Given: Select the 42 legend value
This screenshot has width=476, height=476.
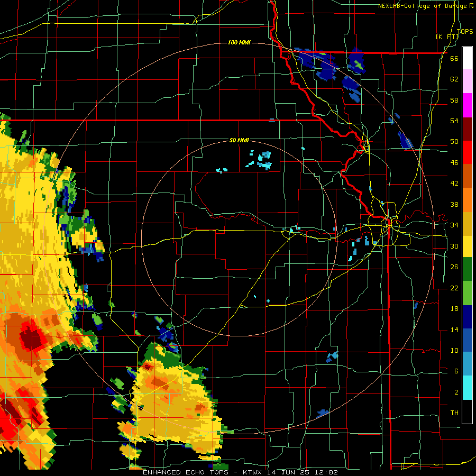Looking at the screenshot, I should pos(454,184).
